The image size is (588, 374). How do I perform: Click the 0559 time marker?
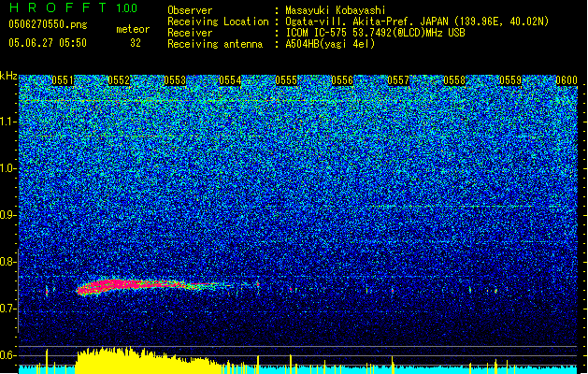(510, 80)
